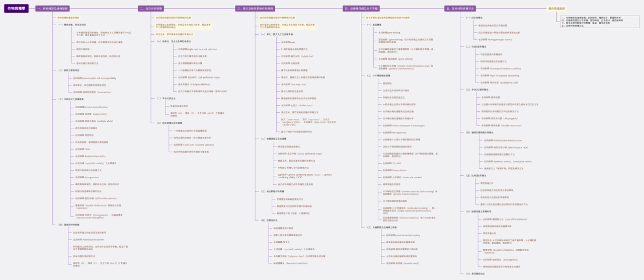Select the root node 作物育種學

(x=16, y=9)
